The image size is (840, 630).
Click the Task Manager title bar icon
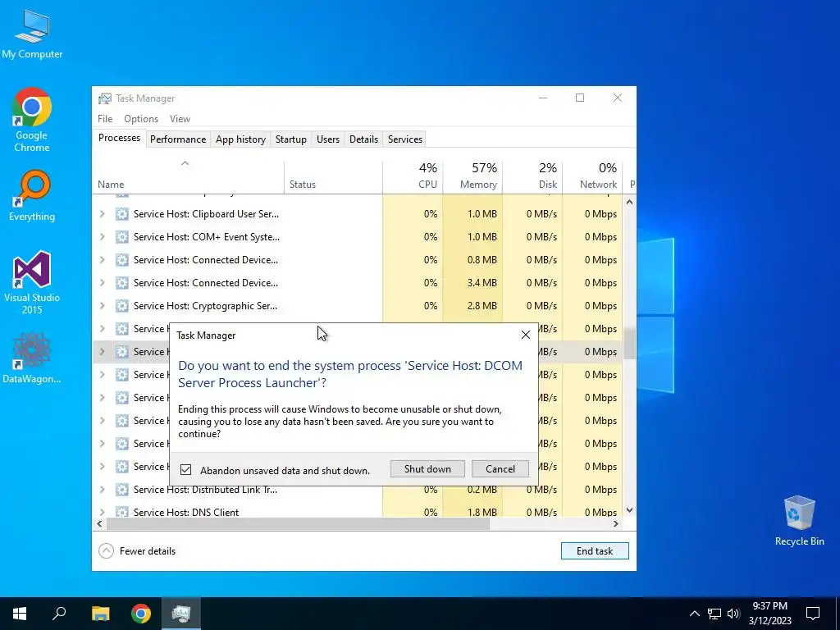click(x=105, y=98)
